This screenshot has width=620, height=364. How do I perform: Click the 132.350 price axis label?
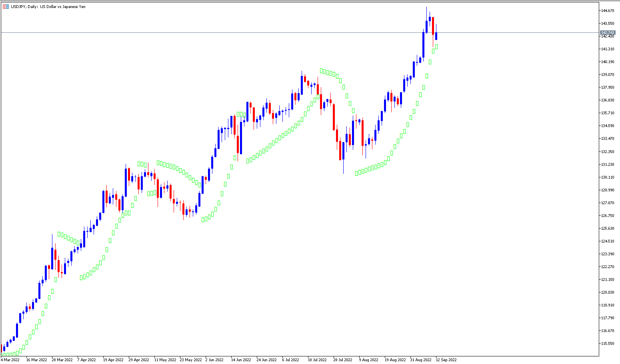(x=608, y=151)
